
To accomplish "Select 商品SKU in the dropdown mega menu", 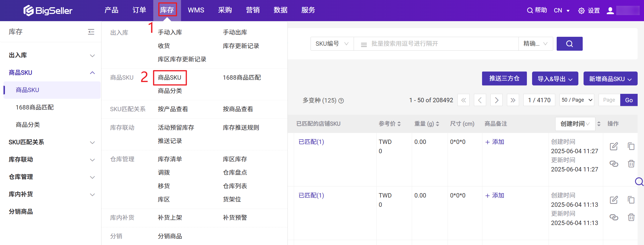I will [170, 78].
